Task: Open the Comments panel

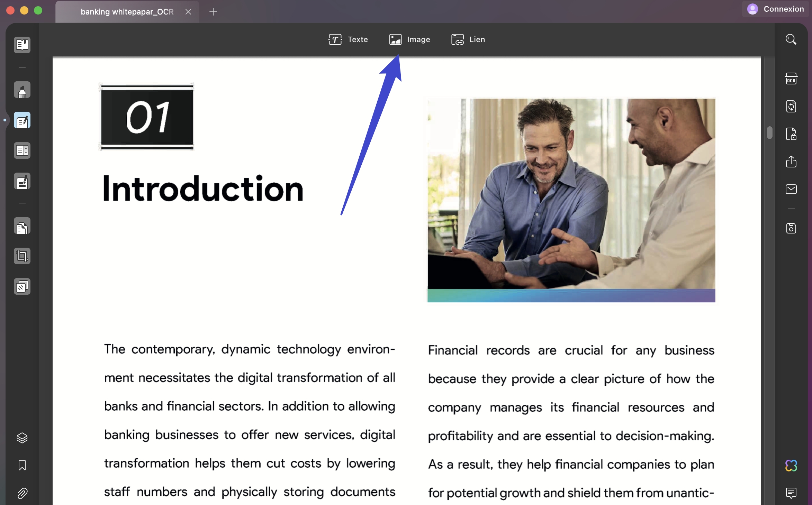Action: coord(791,493)
